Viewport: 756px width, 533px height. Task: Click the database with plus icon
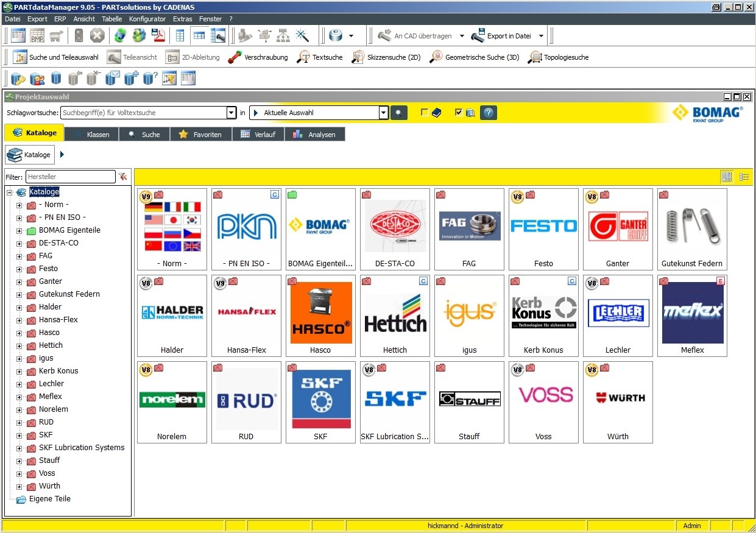point(132,78)
